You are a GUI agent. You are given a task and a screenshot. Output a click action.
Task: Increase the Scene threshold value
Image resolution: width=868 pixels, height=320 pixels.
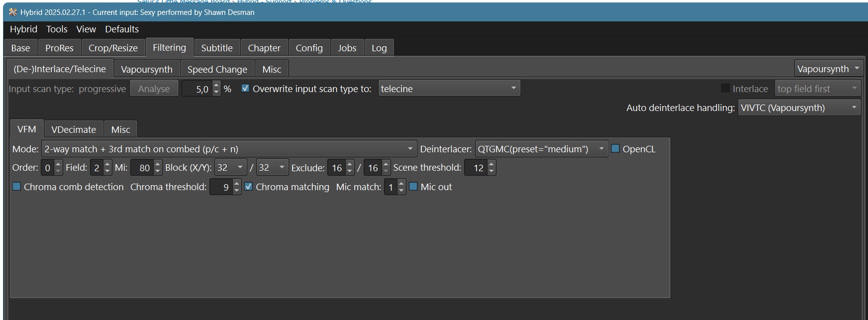pyautogui.click(x=491, y=164)
